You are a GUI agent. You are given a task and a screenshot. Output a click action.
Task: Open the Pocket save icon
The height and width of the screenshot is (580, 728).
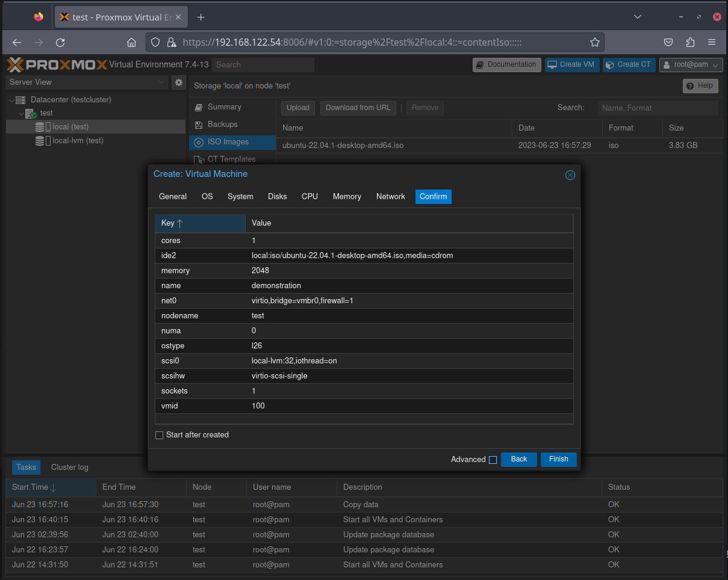[668, 42]
